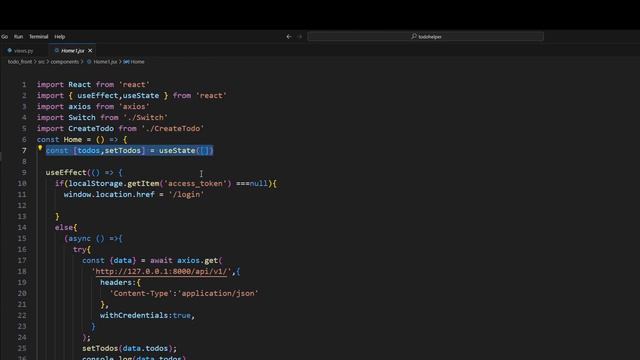
Task: Open the Help menu
Action: pos(60,37)
